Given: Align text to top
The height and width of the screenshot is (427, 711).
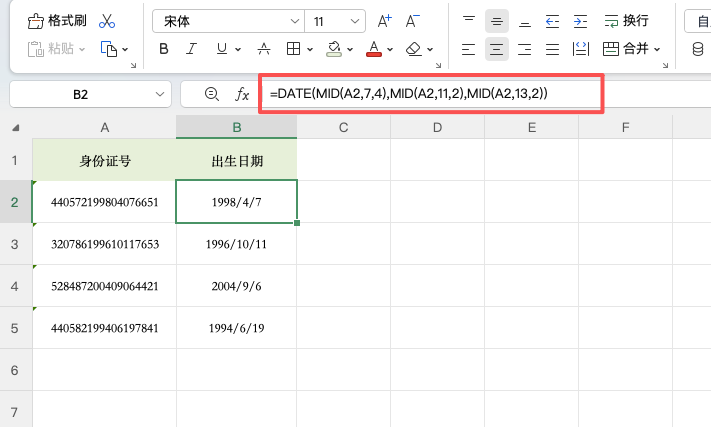Looking at the screenshot, I should pos(469,21).
